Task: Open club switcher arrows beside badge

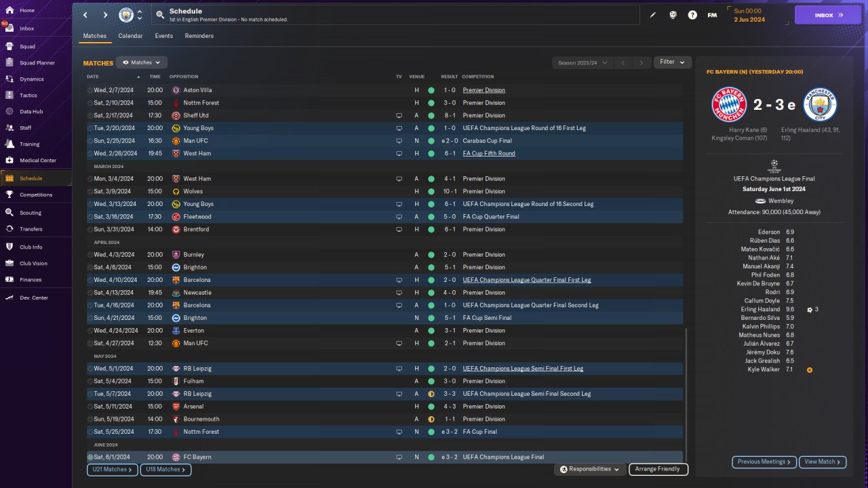Action: (140, 15)
